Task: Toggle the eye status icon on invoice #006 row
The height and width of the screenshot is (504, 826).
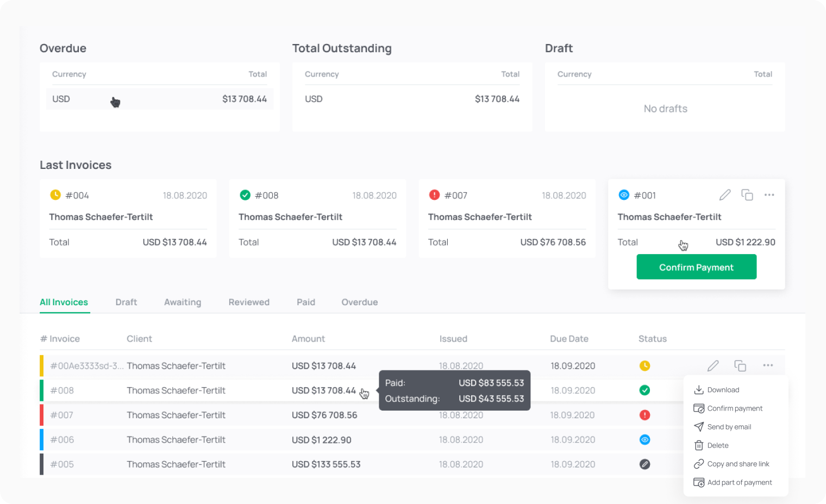Action: tap(644, 439)
